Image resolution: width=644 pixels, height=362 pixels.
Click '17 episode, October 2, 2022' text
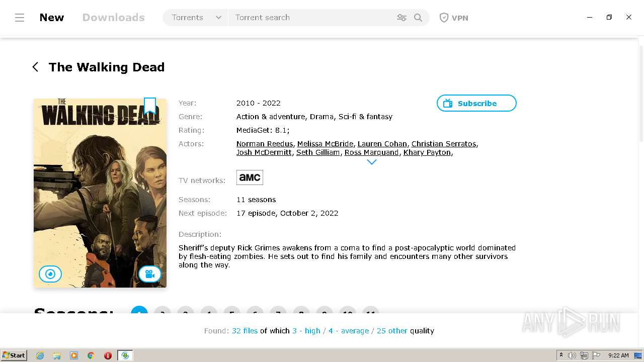287,213
